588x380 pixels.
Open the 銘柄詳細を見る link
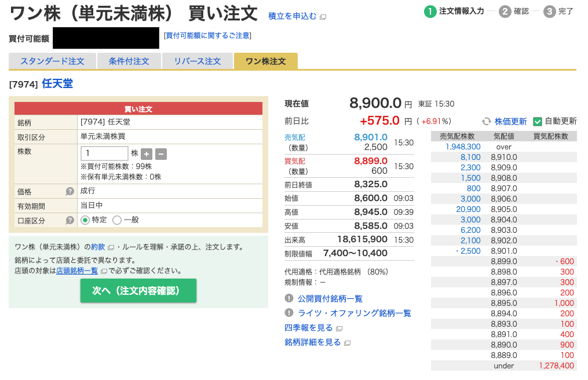pyautogui.click(x=312, y=342)
